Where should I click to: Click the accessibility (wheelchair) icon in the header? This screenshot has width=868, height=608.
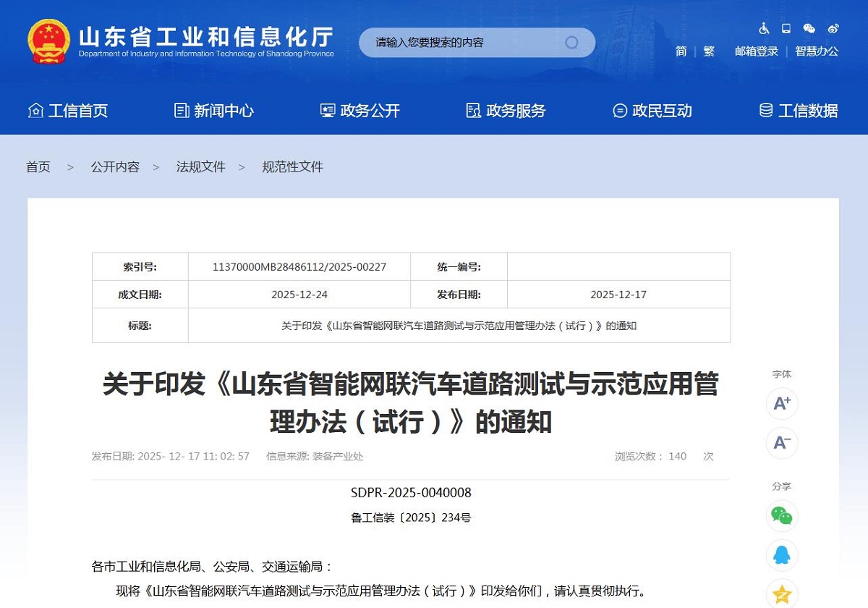pyautogui.click(x=764, y=28)
